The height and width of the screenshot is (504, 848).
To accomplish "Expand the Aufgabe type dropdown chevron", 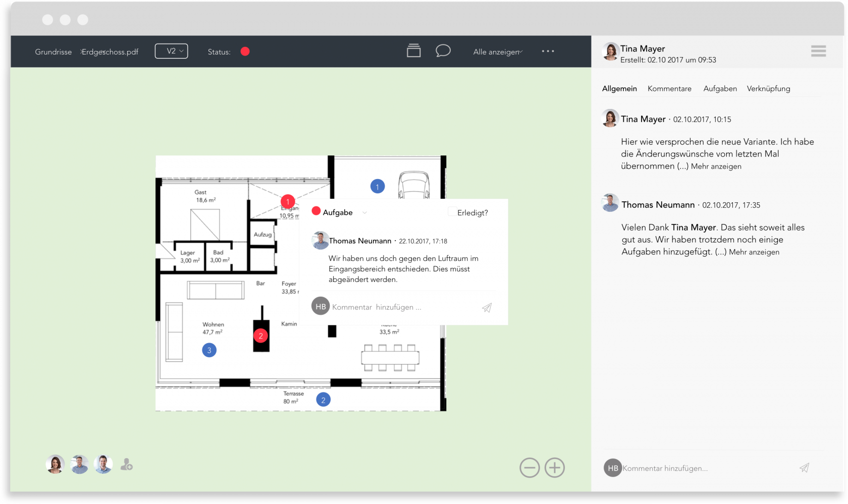I will point(364,213).
